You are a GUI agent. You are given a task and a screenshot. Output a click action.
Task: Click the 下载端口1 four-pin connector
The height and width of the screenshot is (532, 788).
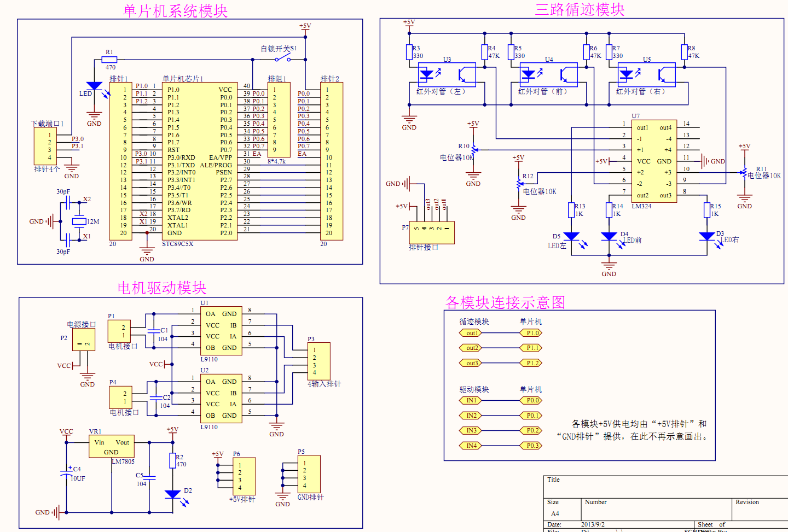(x=45, y=146)
